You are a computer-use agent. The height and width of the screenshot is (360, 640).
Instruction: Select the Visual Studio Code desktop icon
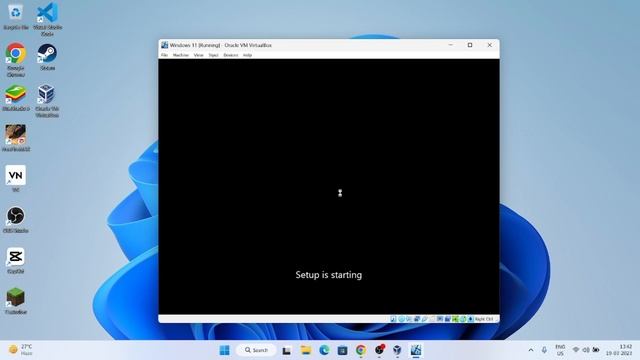(47, 19)
